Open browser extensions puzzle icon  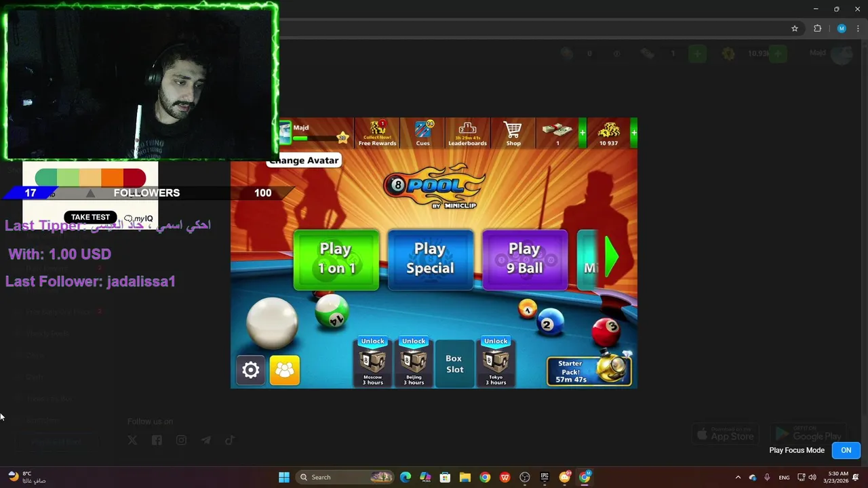(x=817, y=28)
